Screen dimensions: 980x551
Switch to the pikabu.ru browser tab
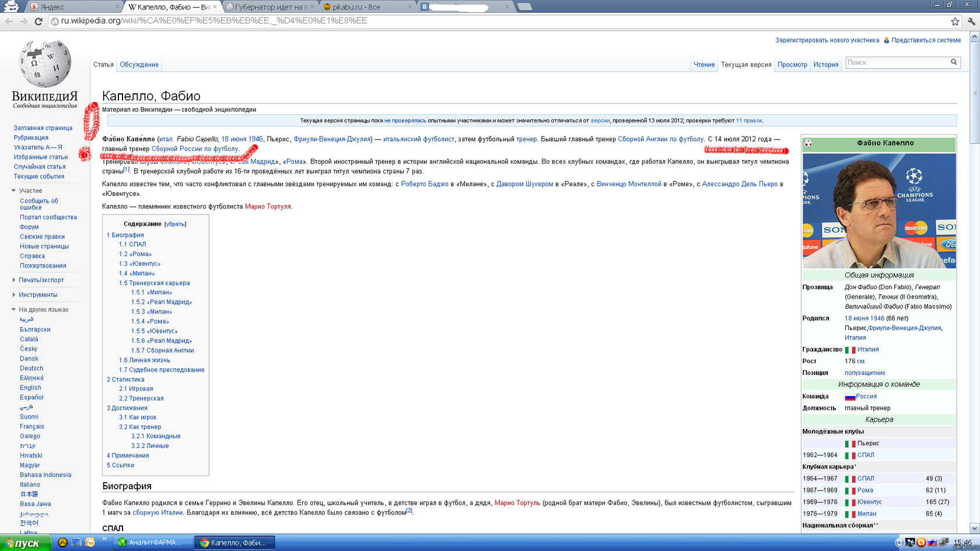click(362, 7)
